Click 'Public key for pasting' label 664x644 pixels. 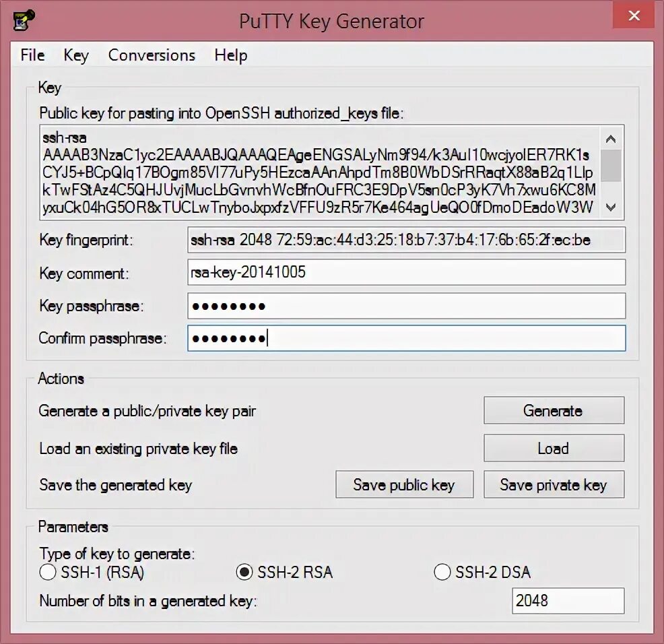pos(222,113)
